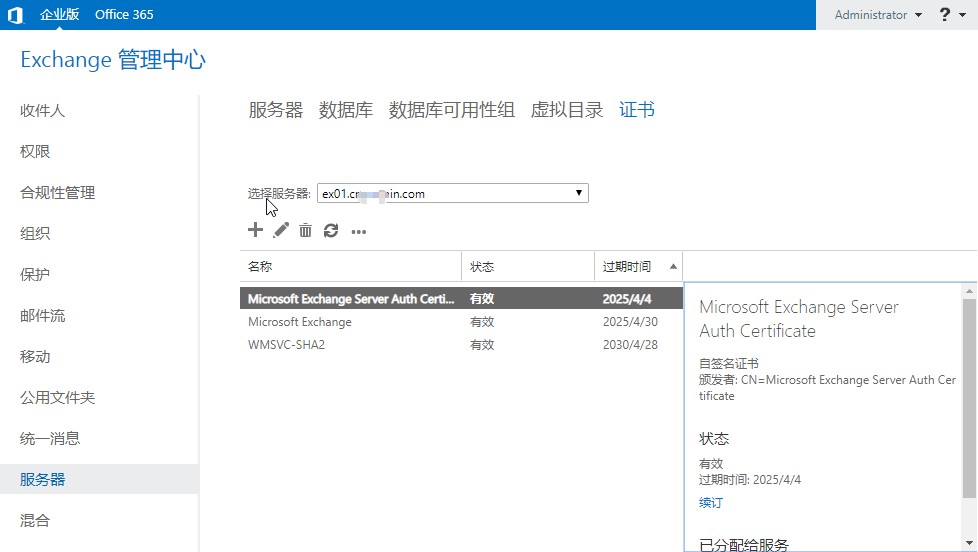Add a new certificate with plus icon
This screenshot has height=552, width=978.
pyautogui.click(x=255, y=230)
